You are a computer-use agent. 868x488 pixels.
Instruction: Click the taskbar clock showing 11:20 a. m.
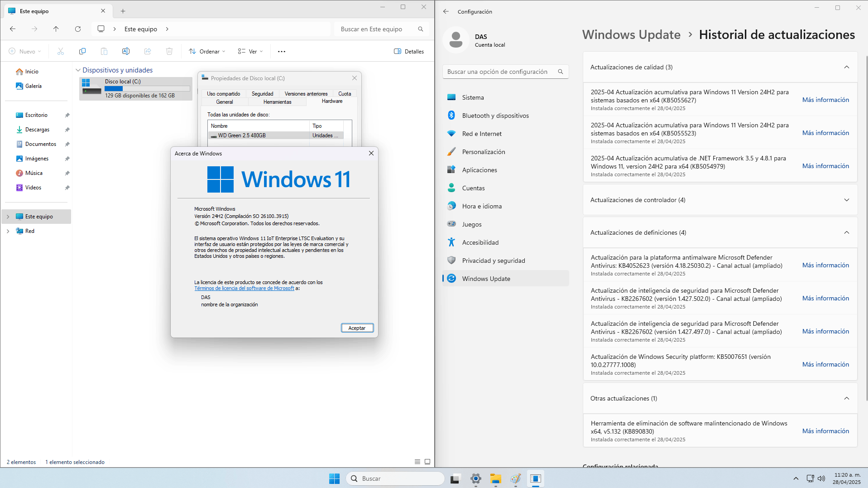pos(847,478)
